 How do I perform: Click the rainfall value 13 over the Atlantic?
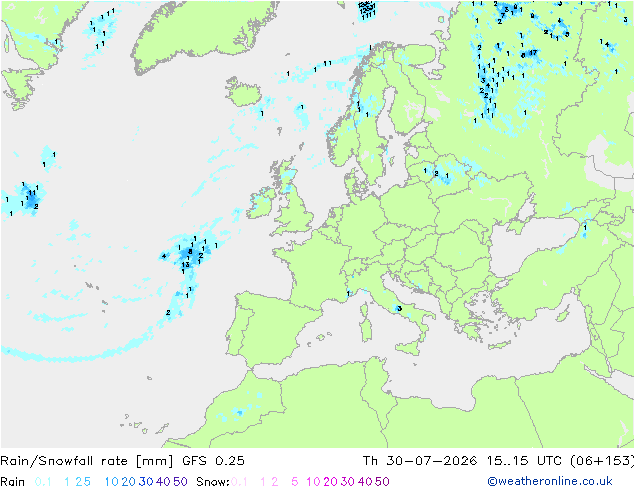pos(185,265)
